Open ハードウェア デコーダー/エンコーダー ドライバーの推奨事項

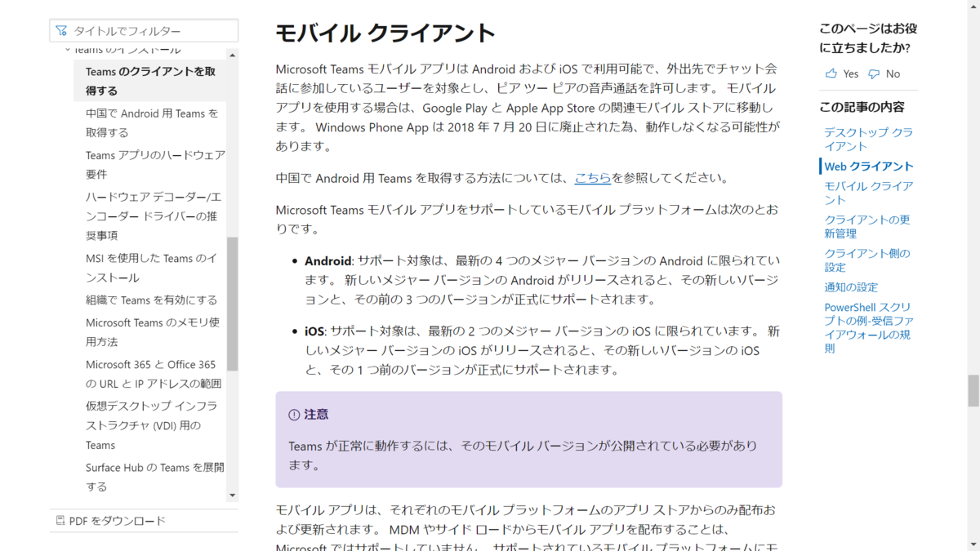tap(154, 216)
